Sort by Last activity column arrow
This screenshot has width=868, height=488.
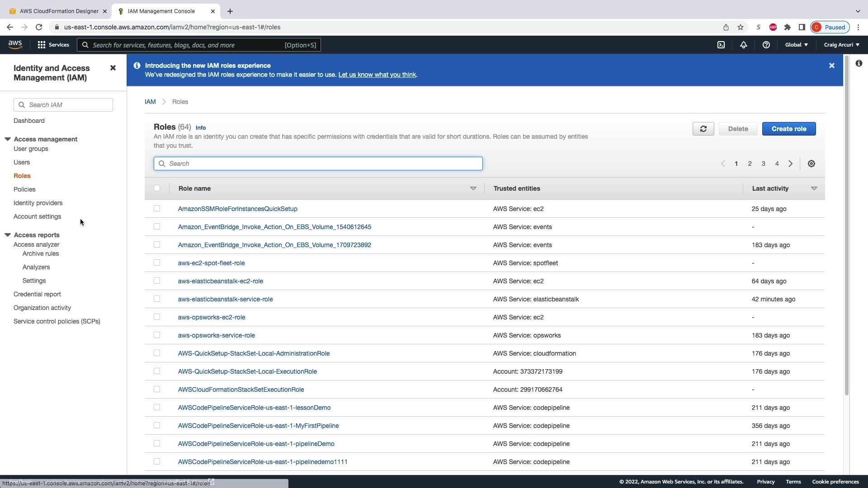pyautogui.click(x=814, y=188)
